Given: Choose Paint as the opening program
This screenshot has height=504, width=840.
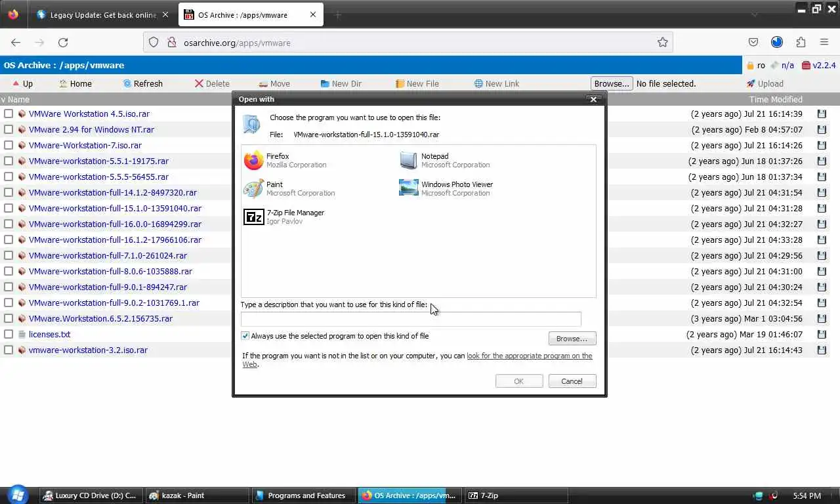Looking at the screenshot, I should [x=289, y=188].
